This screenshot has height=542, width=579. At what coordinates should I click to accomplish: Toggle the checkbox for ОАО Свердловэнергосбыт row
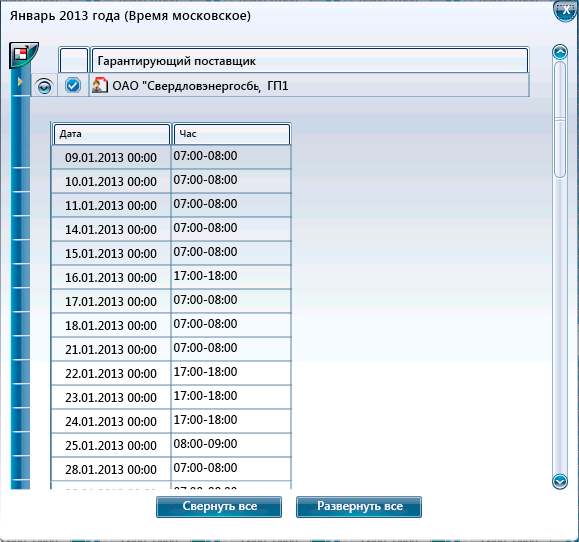73,85
